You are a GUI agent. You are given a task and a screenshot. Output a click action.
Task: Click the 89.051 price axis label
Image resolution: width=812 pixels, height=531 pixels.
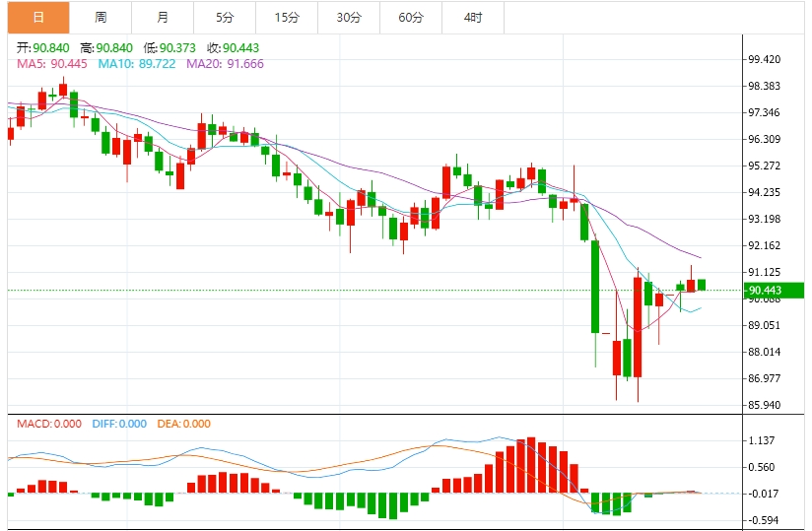[x=765, y=325]
